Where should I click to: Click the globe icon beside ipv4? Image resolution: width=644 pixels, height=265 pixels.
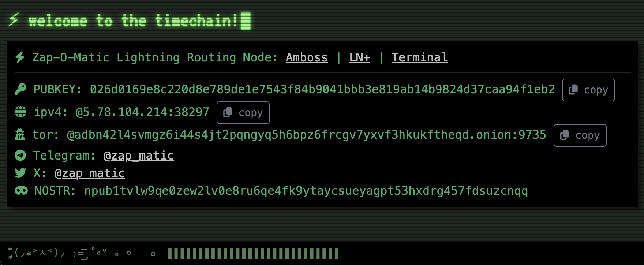tap(20, 112)
